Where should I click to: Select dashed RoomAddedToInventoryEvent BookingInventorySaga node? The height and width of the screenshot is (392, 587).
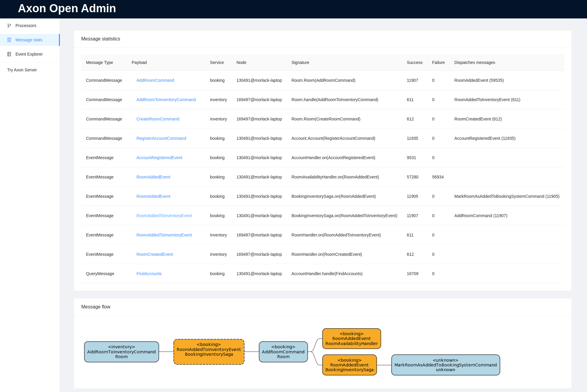click(x=209, y=352)
